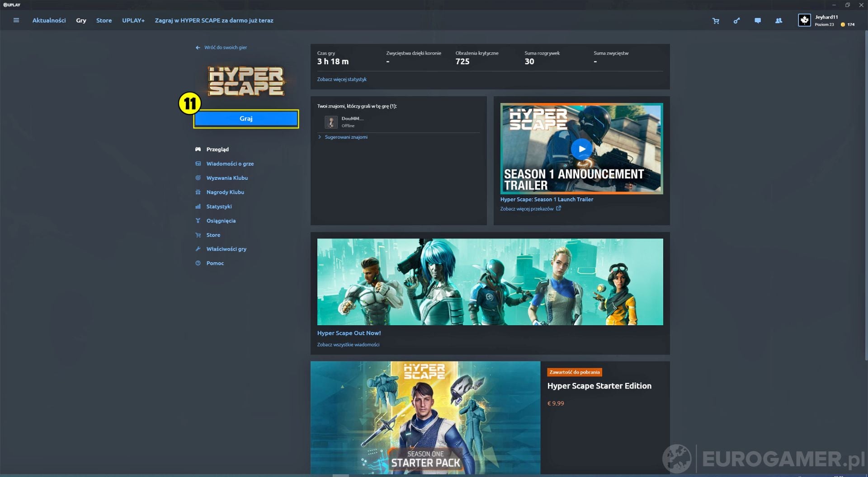Expand Sugerowani znajomi section
868x477 pixels.
343,137
